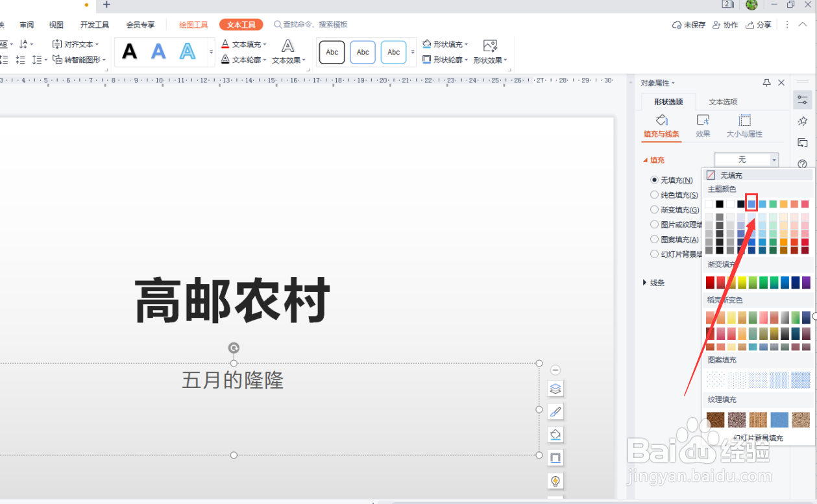Select the highlighted blue theme color swatch
817x504 pixels.
[751, 203]
